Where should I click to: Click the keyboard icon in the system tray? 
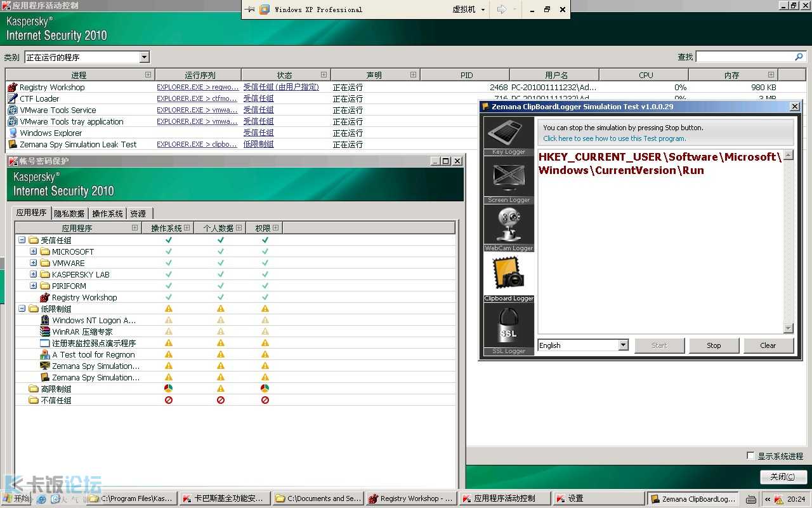[751, 499]
